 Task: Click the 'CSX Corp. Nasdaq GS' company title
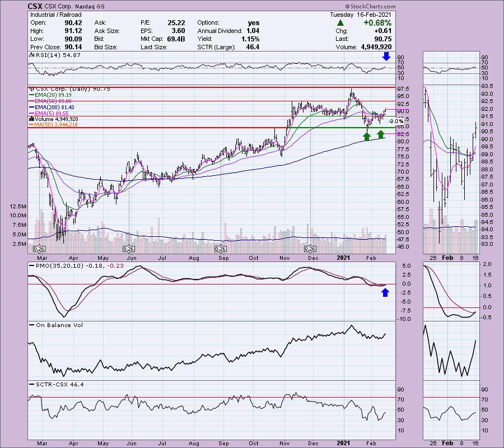click(74, 6)
